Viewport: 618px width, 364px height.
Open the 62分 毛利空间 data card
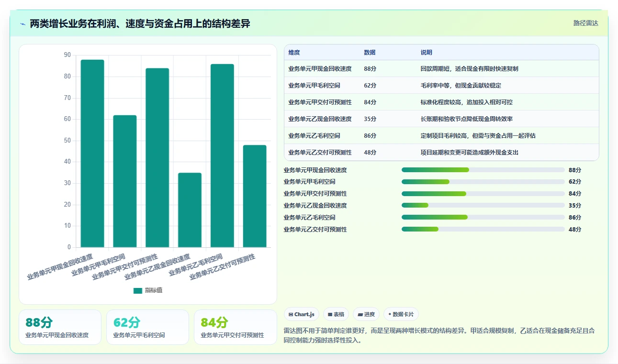point(147,327)
